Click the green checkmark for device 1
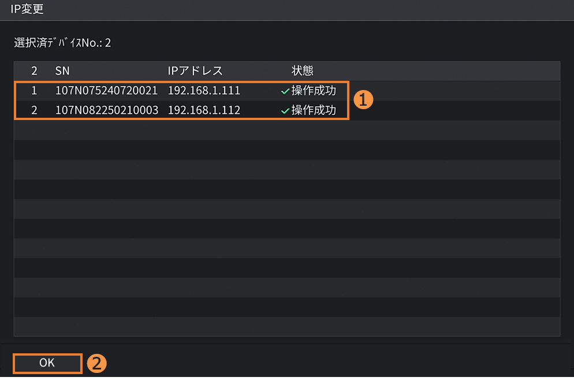The height and width of the screenshot is (392, 574). [285, 91]
